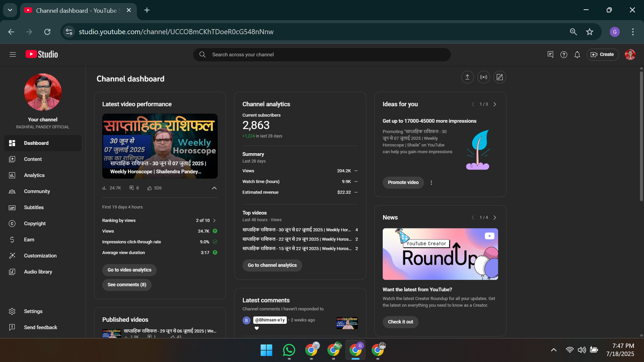Open top video '30 जून से 07 जुलाई 2025'
The height and width of the screenshot is (362, 644).
pos(297,230)
